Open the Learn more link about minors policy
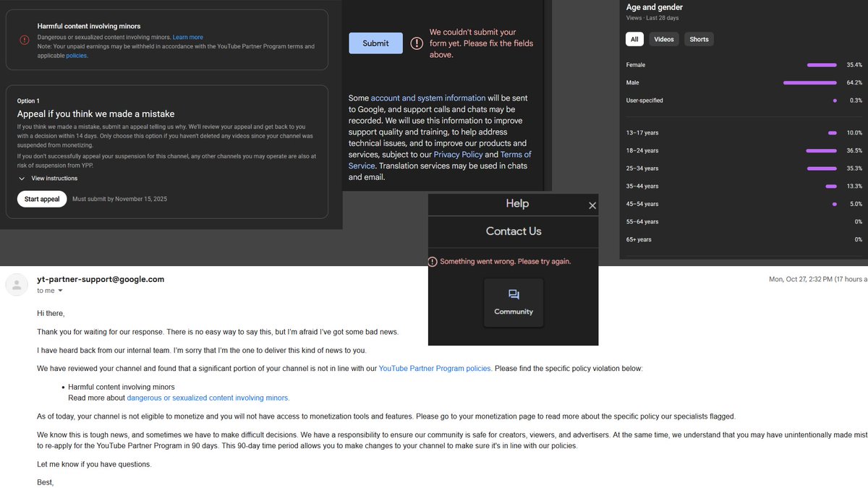This screenshot has height=488, width=868. (x=188, y=37)
